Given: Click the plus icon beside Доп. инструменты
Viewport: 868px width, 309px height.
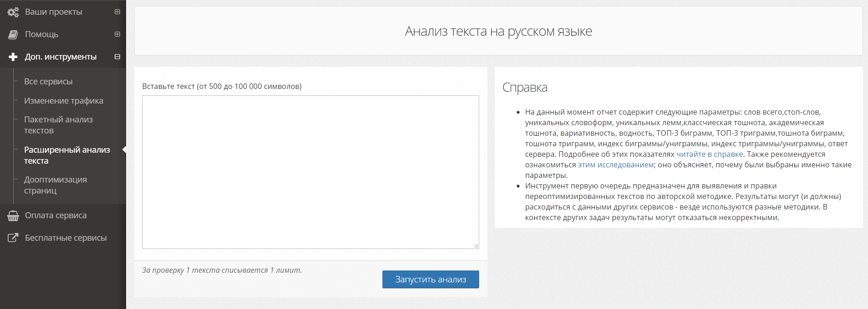Looking at the screenshot, I should (x=13, y=57).
